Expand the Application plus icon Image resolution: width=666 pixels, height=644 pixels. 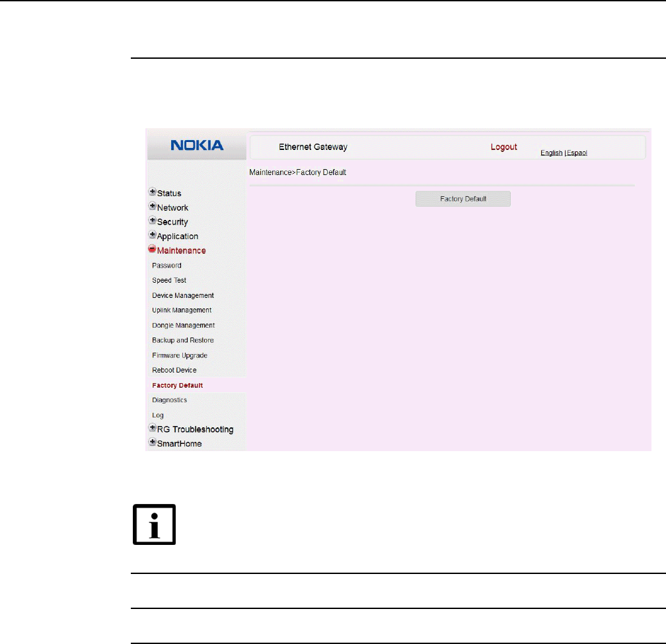[x=153, y=234]
